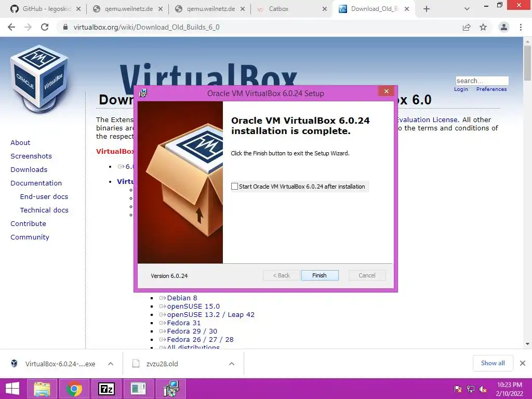The image size is (532, 399).
Task: Open the Preferences link
Action: (491, 89)
